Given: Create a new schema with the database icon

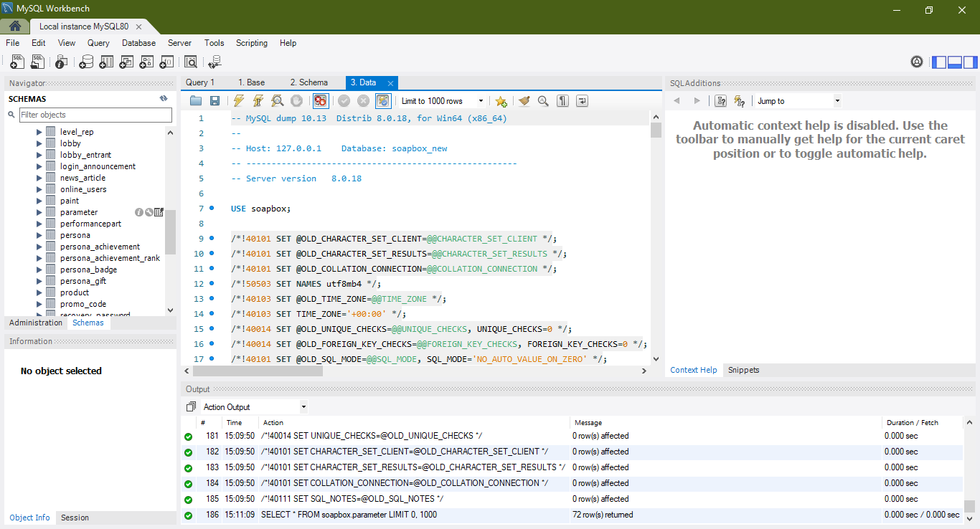Looking at the screenshot, I should (86, 62).
